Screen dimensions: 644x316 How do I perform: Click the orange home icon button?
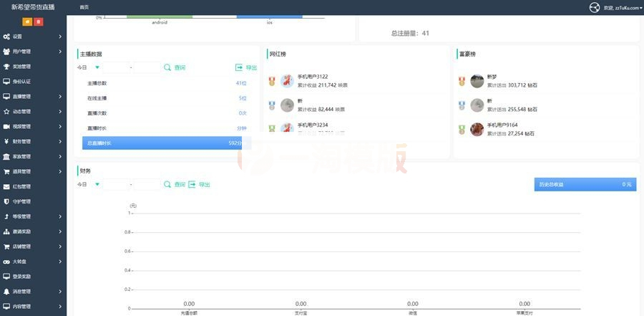tap(28, 21)
